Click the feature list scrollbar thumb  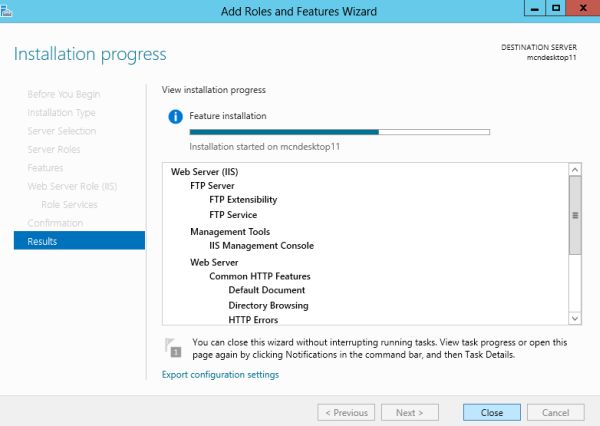tap(575, 215)
